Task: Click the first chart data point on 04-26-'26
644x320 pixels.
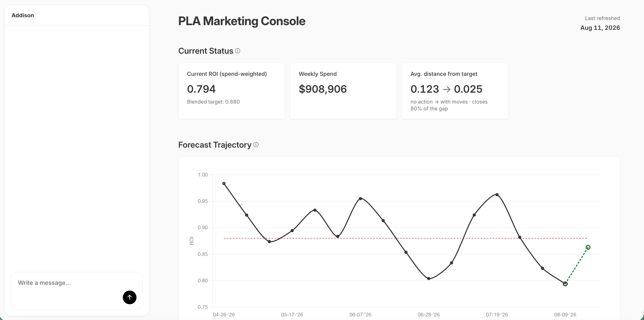Action: point(224,183)
